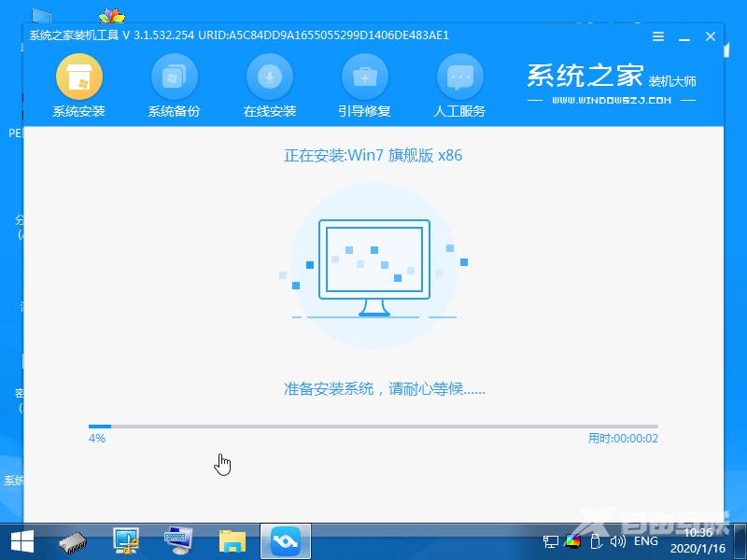
Task: Open the 人工服务 chat icon
Action: click(460, 77)
